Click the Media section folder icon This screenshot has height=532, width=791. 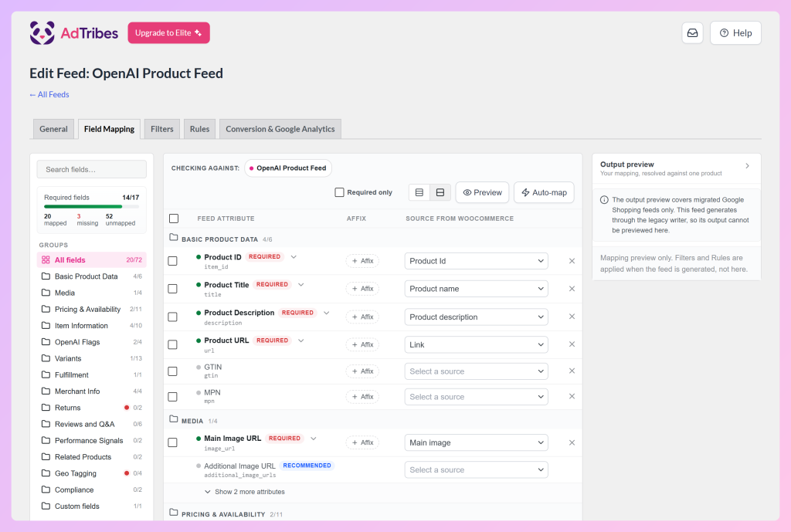tap(174, 419)
